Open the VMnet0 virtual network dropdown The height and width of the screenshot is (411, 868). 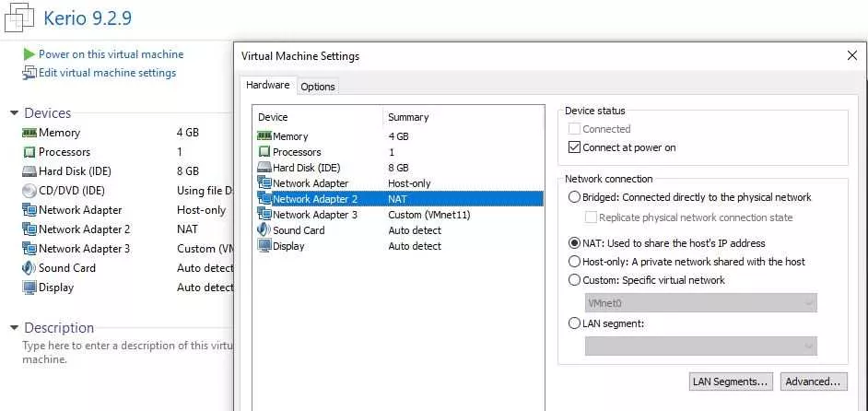tap(701, 303)
